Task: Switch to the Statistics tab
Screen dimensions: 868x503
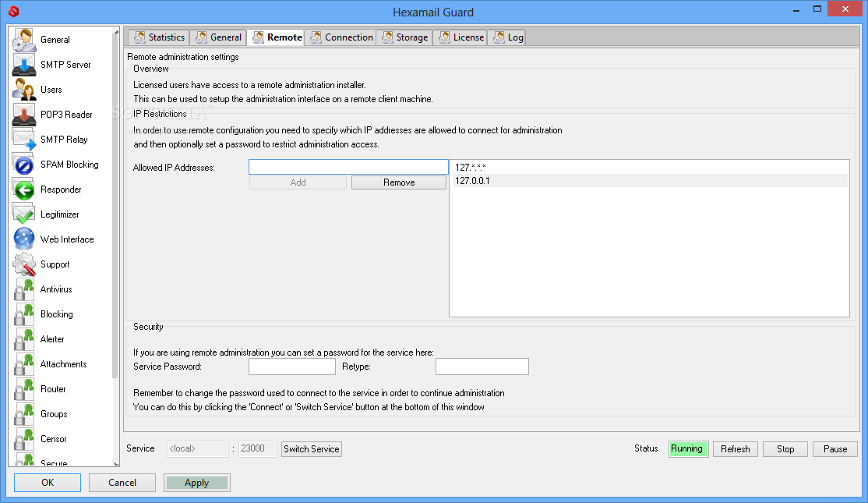Action: [160, 37]
